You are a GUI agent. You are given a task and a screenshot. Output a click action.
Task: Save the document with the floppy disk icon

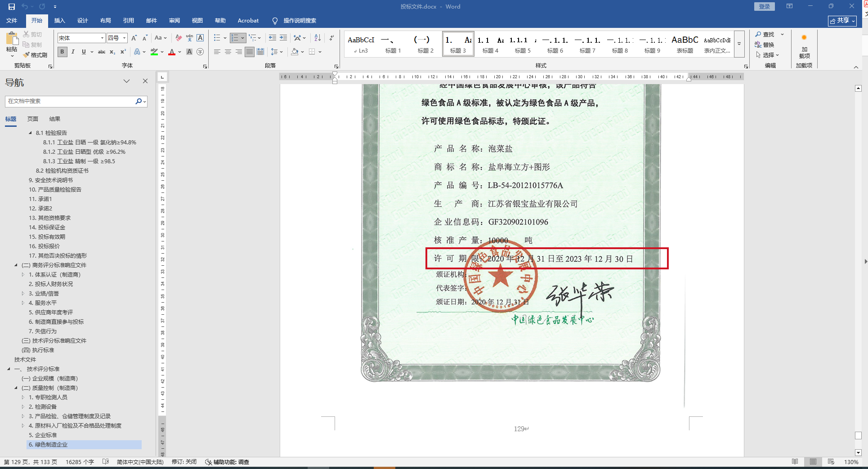click(12, 7)
